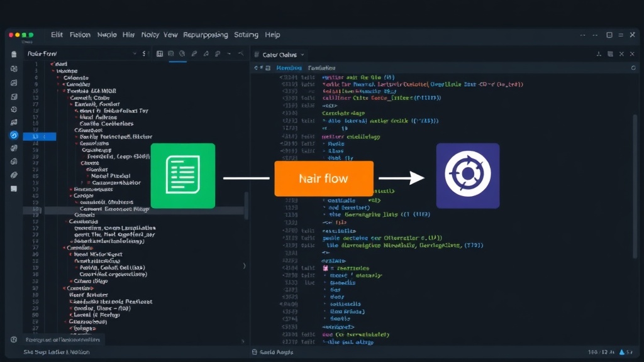Click the status text at bottom-left of the window
644x362 pixels.
coord(57,352)
